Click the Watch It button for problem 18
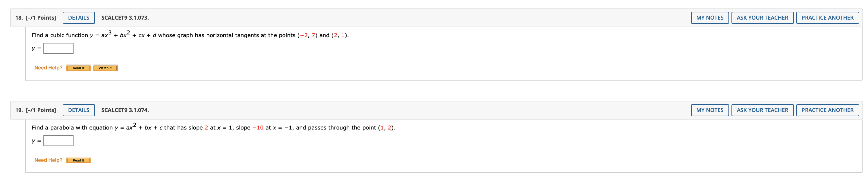868x176 pixels. point(105,68)
